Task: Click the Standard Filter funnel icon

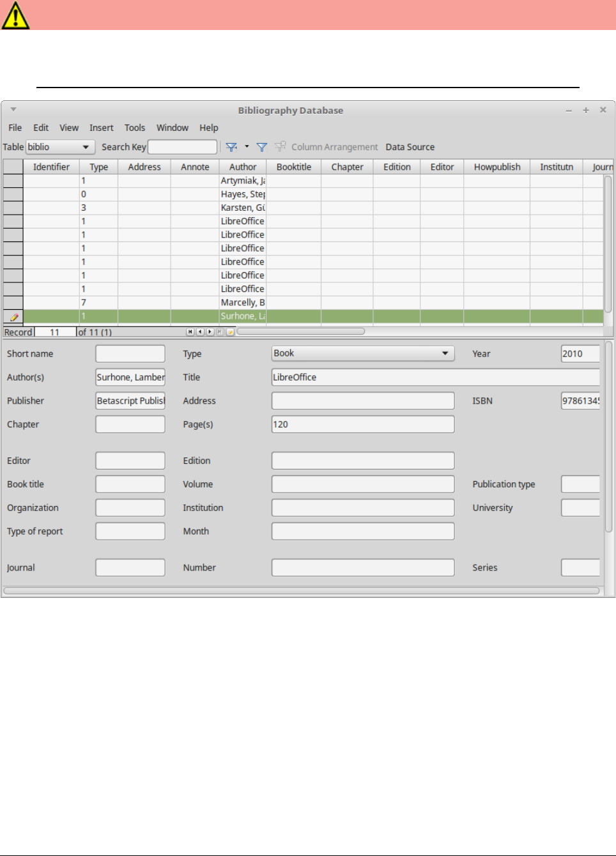Action: click(261, 147)
